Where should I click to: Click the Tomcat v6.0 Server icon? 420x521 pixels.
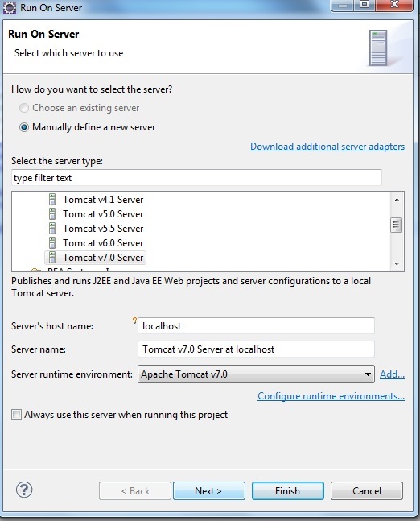[x=52, y=243]
